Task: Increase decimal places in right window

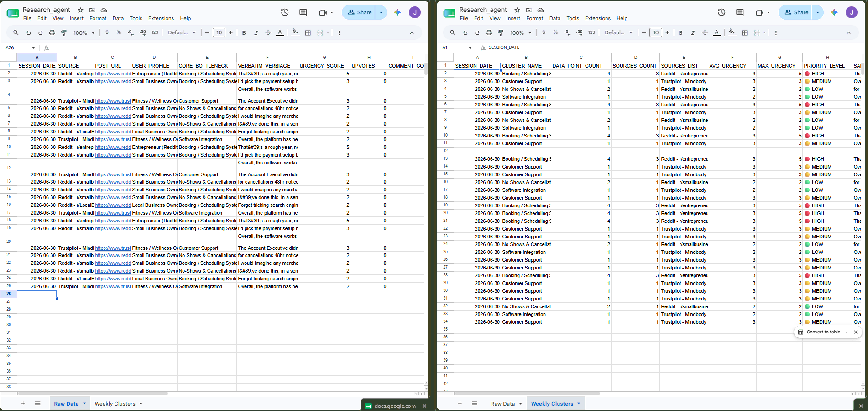Action: (x=579, y=33)
